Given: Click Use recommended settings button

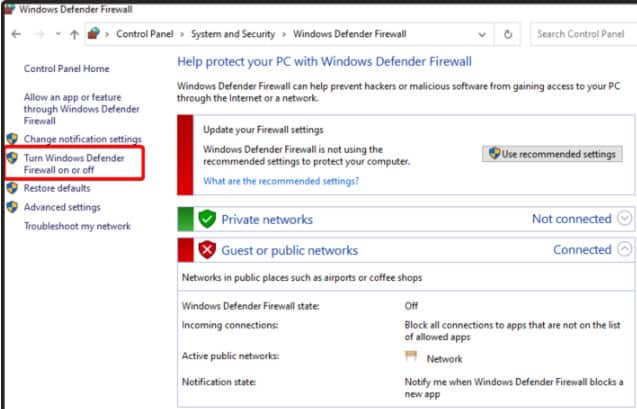Looking at the screenshot, I should coord(553,154).
